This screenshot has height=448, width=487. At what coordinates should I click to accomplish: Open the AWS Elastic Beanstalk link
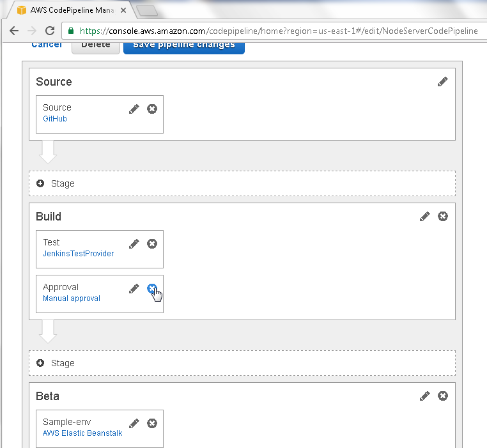pyautogui.click(x=82, y=433)
